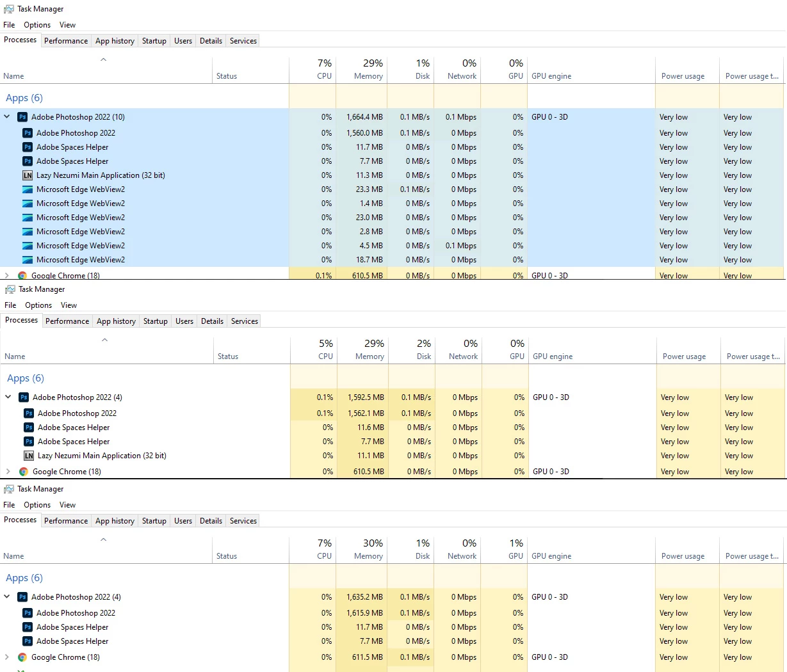Open Options menu in the 30% Memory window

click(37, 505)
